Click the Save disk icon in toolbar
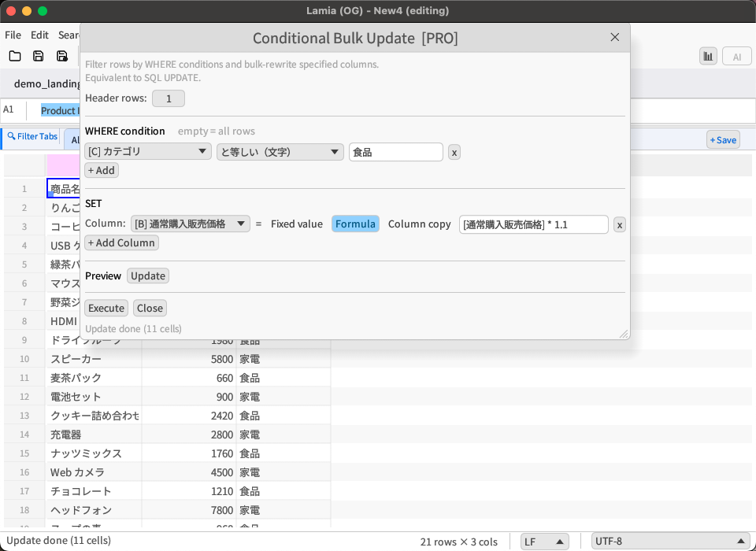This screenshot has height=551, width=756. tap(38, 56)
